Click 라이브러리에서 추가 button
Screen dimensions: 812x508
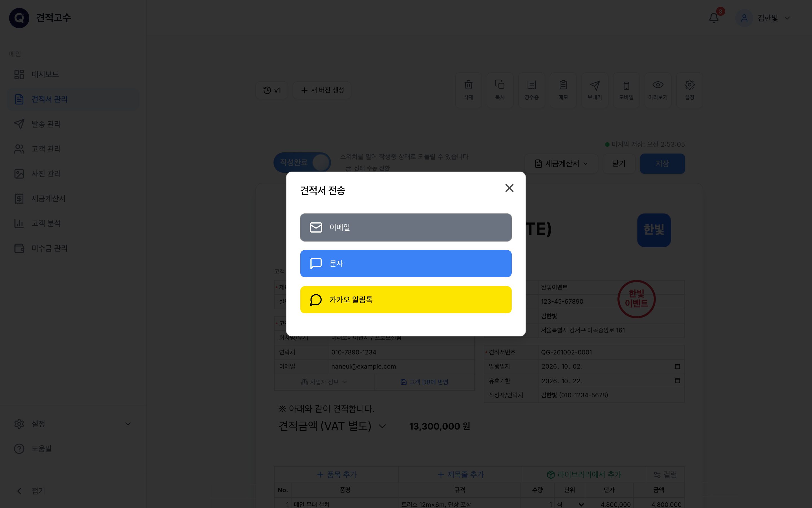(x=584, y=474)
